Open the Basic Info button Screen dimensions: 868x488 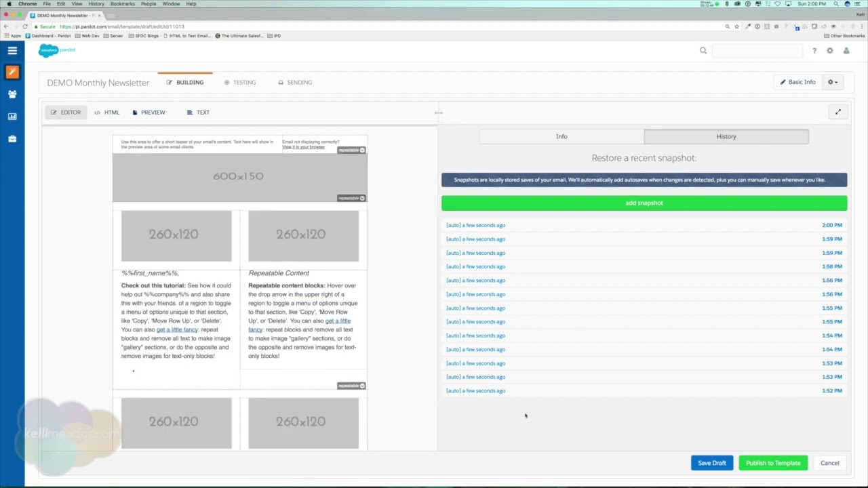[797, 82]
